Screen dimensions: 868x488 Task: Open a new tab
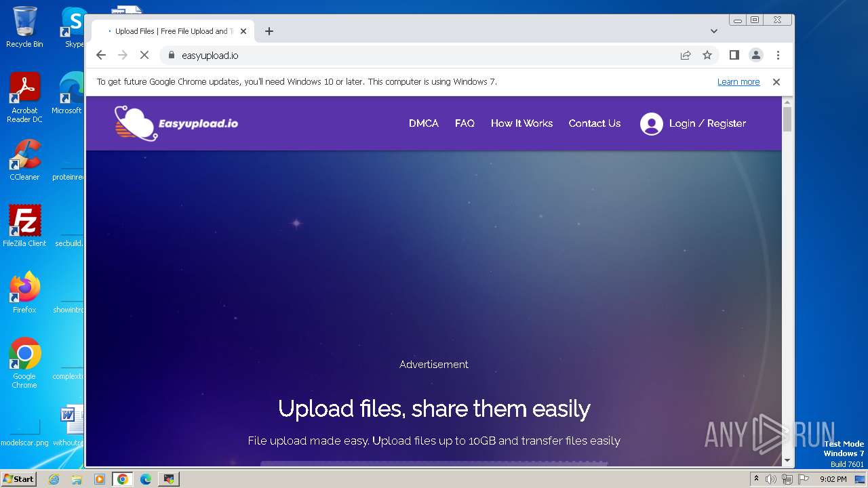pos(269,31)
